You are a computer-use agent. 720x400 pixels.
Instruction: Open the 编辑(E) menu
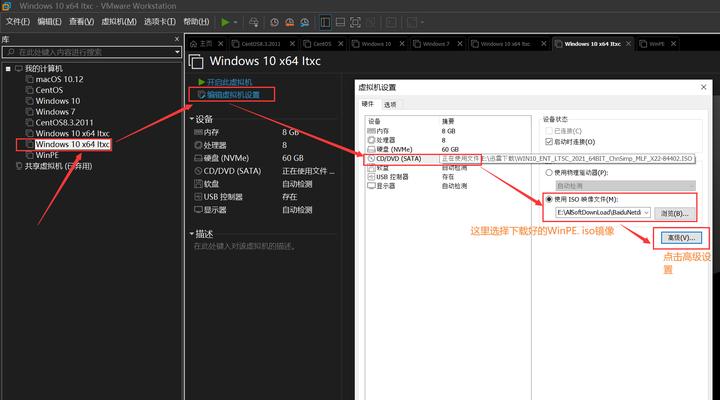click(x=49, y=22)
